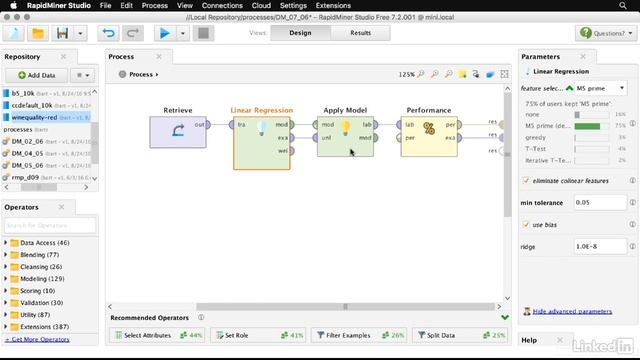The image size is (640, 360).
Task: Click the blue folder icon in process toolbar
Action: [x=490, y=74]
